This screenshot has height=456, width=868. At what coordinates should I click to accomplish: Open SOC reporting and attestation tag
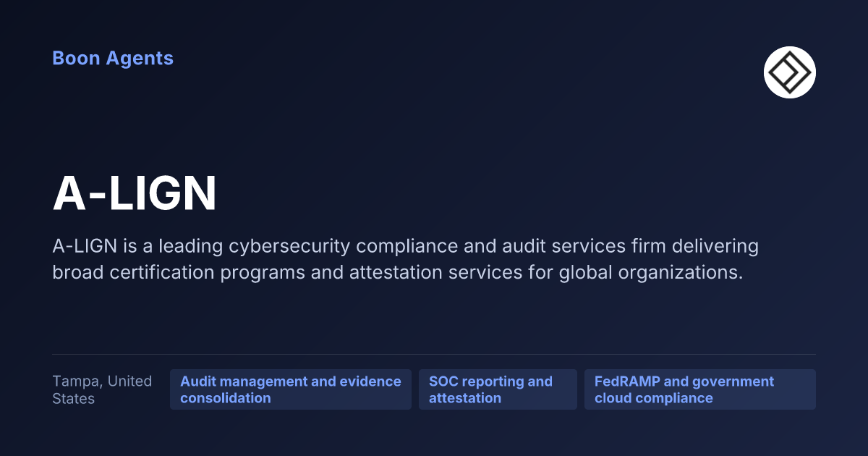[x=498, y=389]
